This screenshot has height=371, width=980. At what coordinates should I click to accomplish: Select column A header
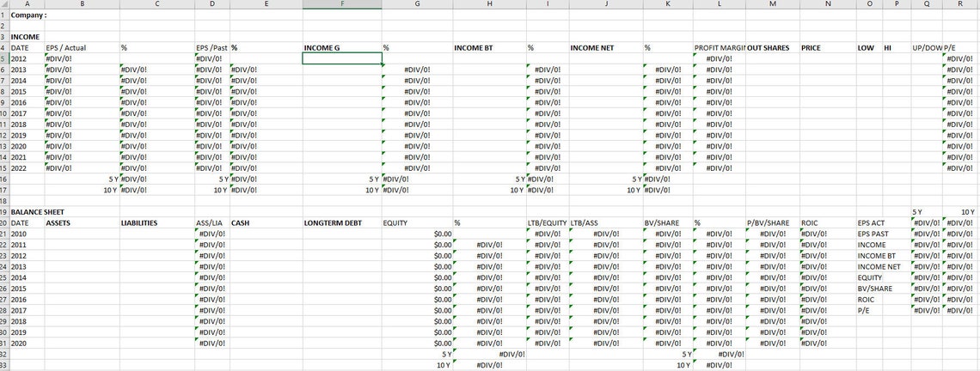coord(27,4)
